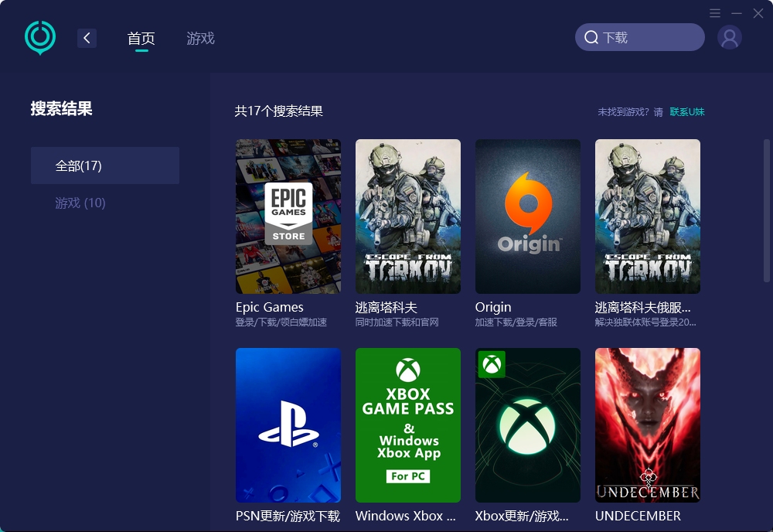This screenshot has width=773, height=532.
Task: Click the Windows Xbox ... title
Action: click(x=406, y=516)
